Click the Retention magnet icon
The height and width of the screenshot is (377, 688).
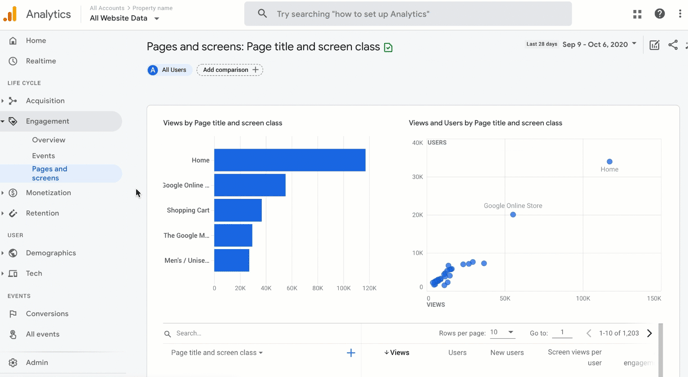pos(13,213)
